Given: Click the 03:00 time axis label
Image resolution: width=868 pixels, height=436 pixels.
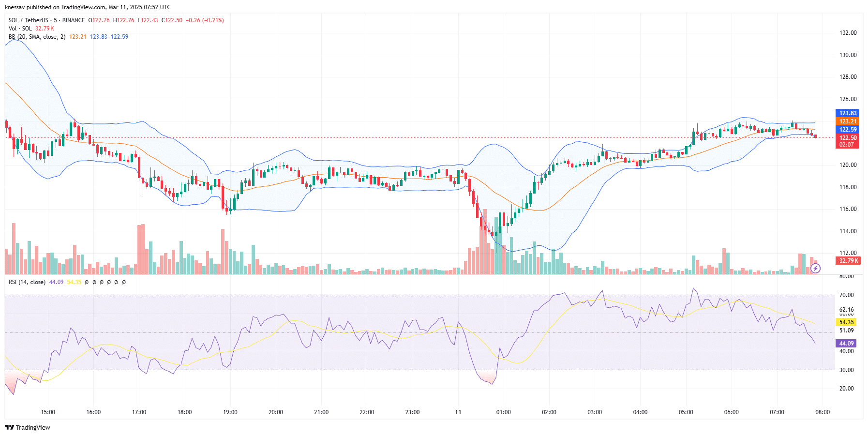Looking at the screenshot, I should pos(595,412).
